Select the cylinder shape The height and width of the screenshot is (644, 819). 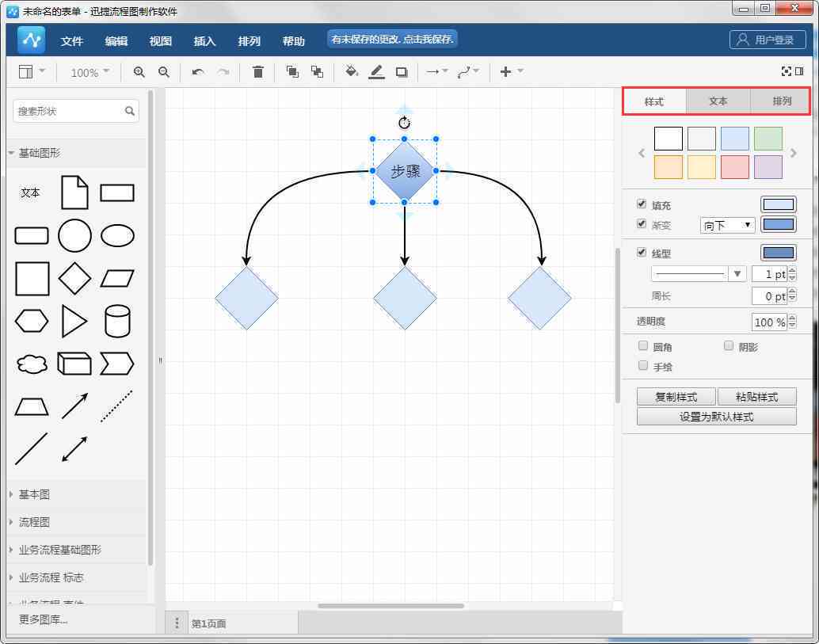pos(117,322)
